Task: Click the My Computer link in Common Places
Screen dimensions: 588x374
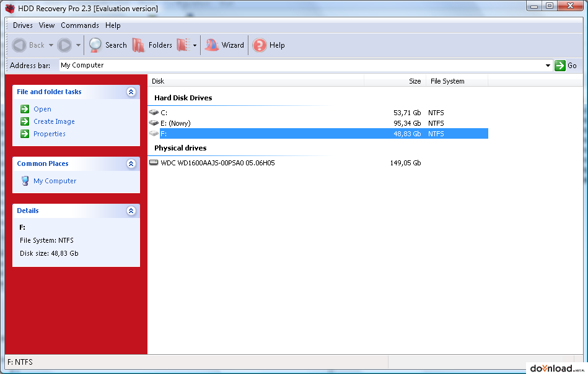Action: [55, 181]
